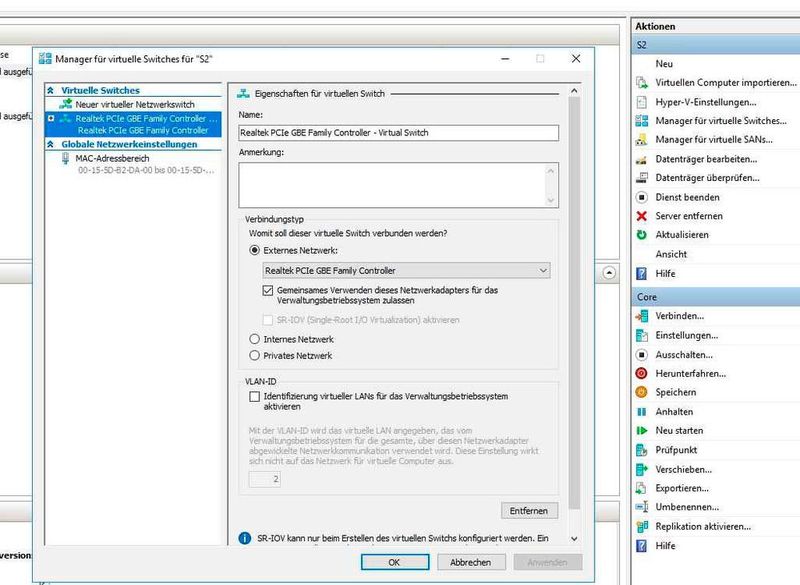
Task: Open the Hyper-V-Einstellungen dialog
Action: coord(710,103)
